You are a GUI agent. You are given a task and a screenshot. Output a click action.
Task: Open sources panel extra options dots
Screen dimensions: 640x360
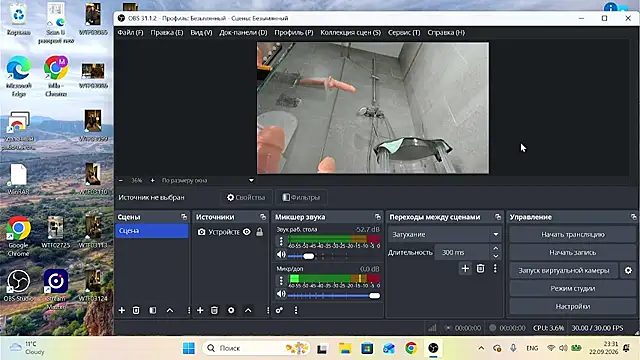click(268, 310)
